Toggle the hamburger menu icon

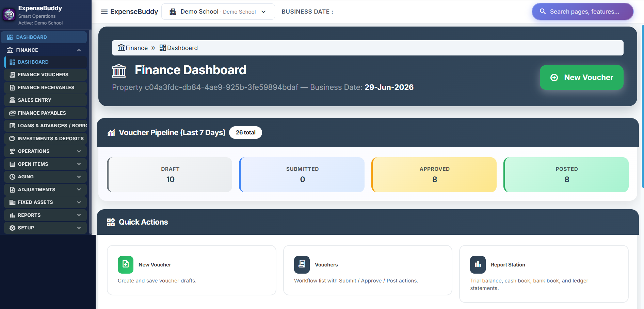104,12
